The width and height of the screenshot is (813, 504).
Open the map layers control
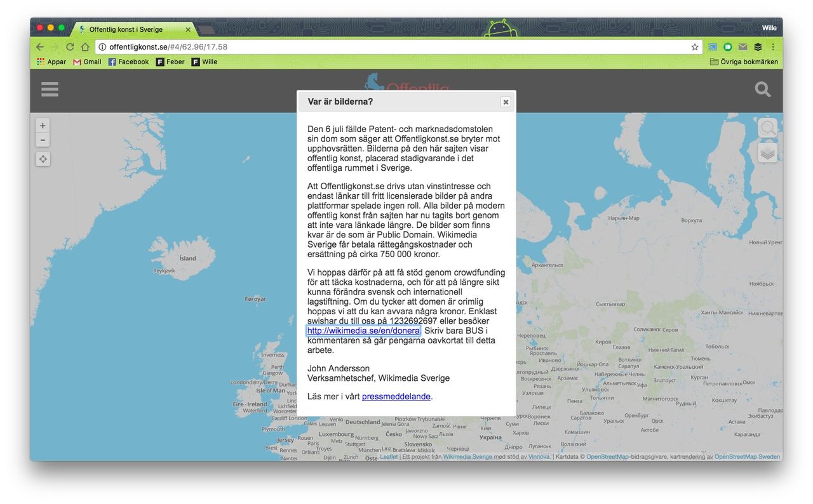[767, 153]
